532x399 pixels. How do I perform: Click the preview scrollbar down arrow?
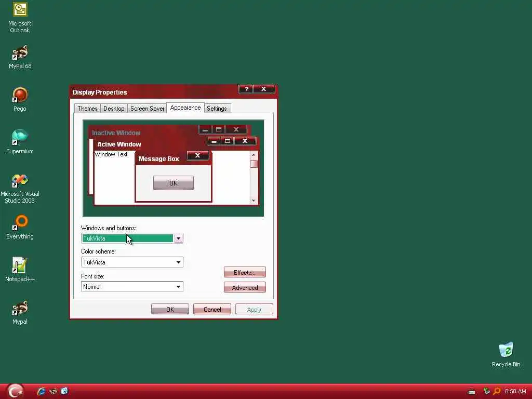pyautogui.click(x=254, y=201)
